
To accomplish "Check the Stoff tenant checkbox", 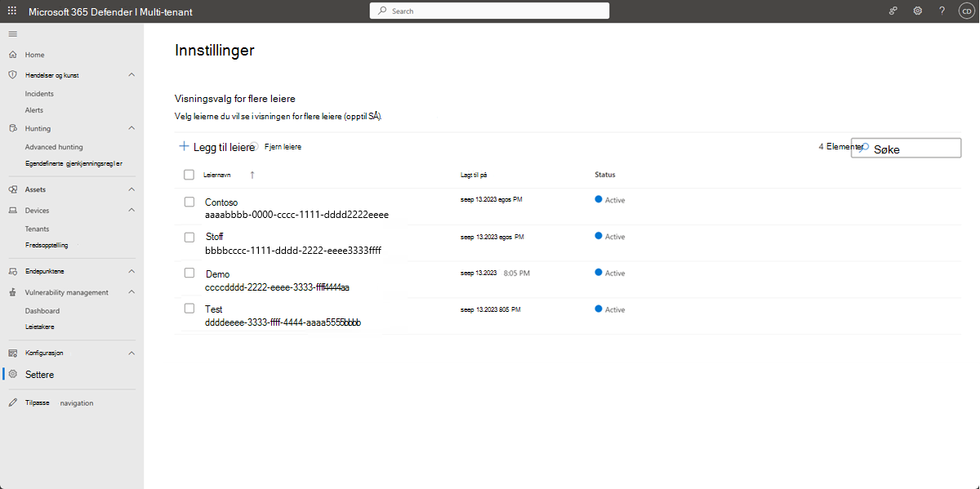I will (x=189, y=238).
